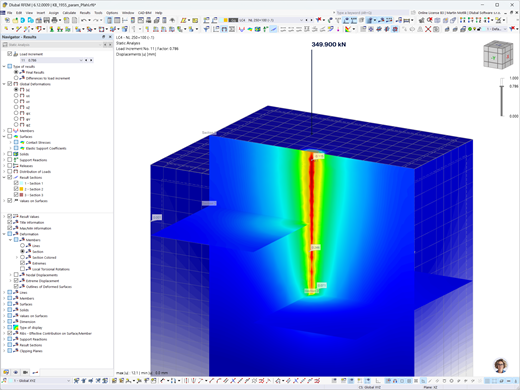This screenshot has width=520, height=390.
Task: Toggle the Title Information checkbox
Action: (10, 222)
